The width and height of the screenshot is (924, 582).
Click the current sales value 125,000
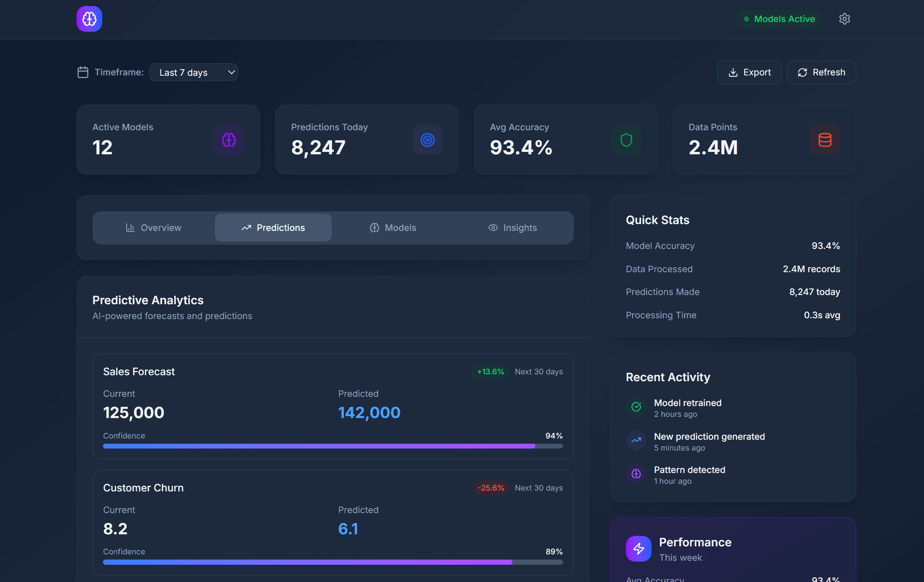click(134, 412)
